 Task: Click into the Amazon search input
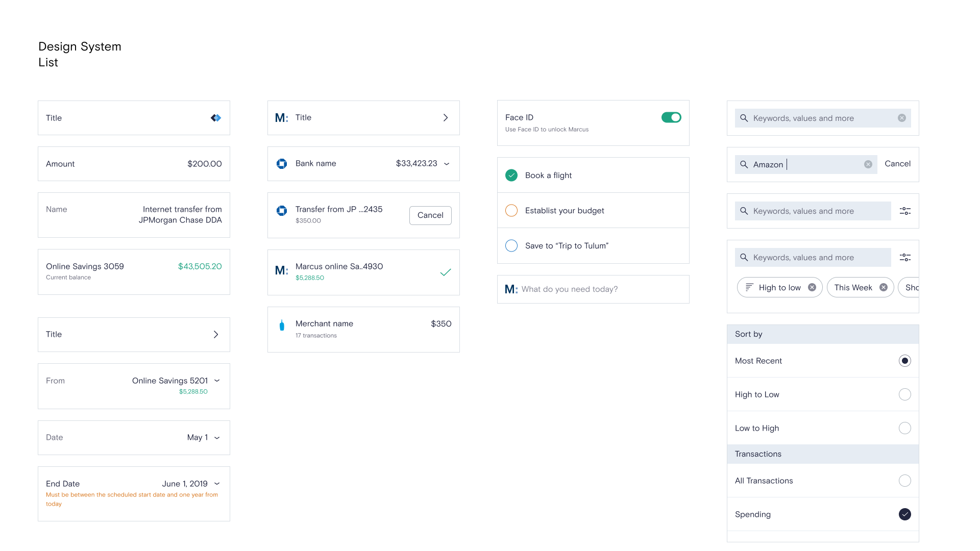pyautogui.click(x=806, y=164)
